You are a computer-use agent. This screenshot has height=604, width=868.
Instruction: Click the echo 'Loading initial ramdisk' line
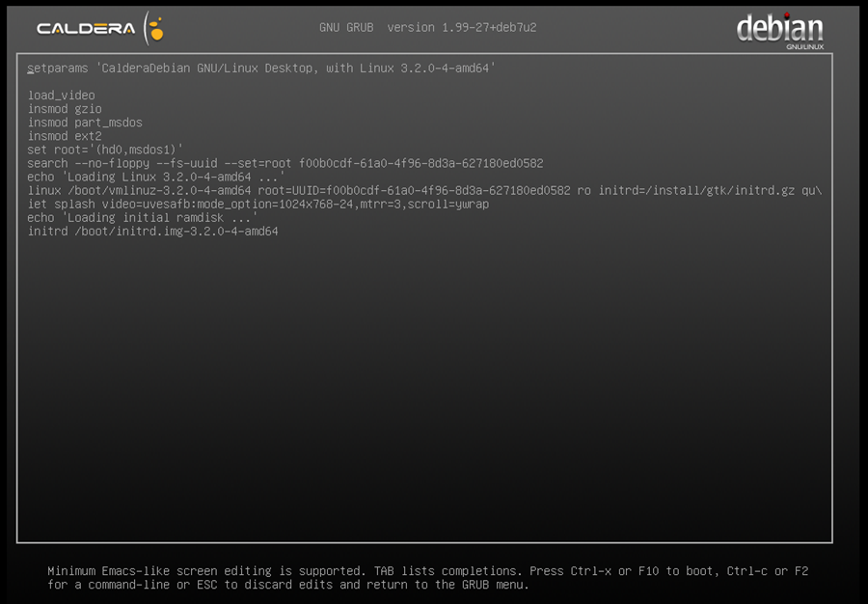point(143,218)
